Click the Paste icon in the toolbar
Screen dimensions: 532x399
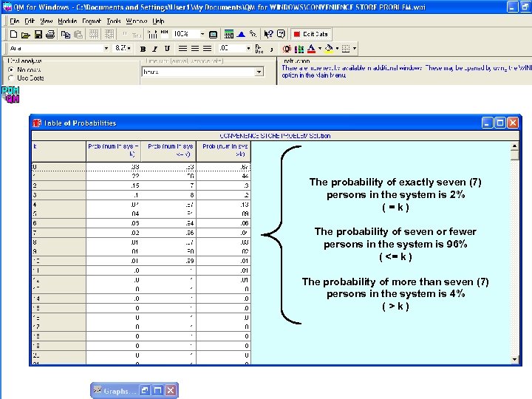78,34
